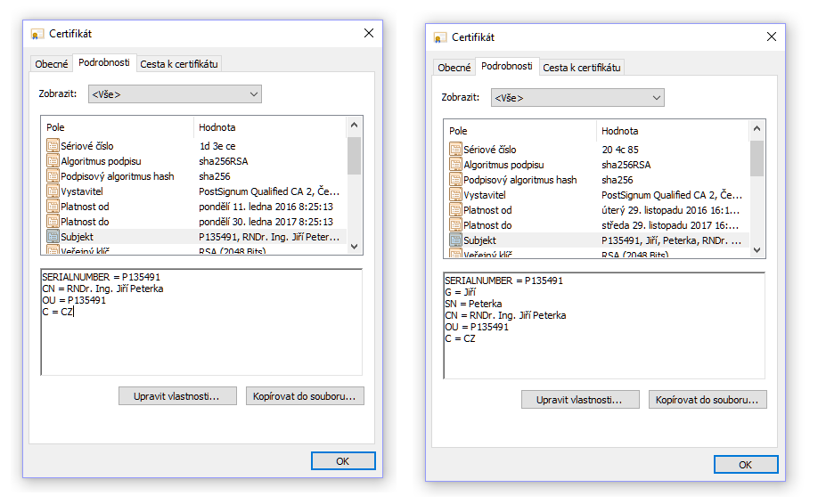The height and width of the screenshot is (504, 818).
Task: Click subject details text box in left window
Action: click(x=201, y=322)
